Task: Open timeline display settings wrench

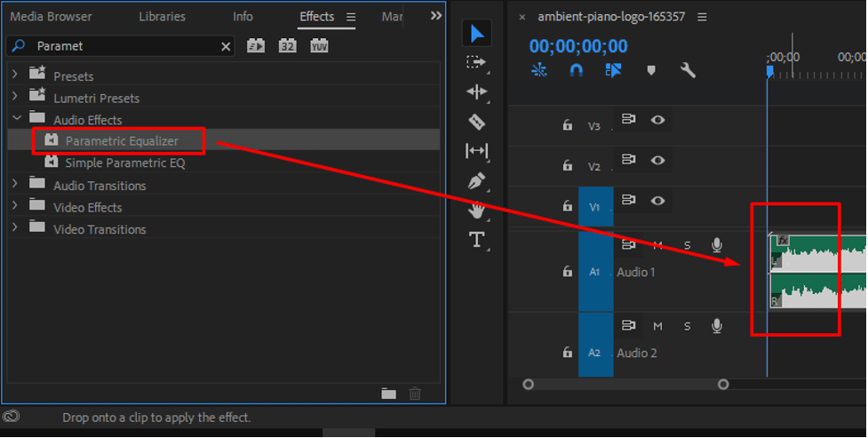Action: (688, 70)
